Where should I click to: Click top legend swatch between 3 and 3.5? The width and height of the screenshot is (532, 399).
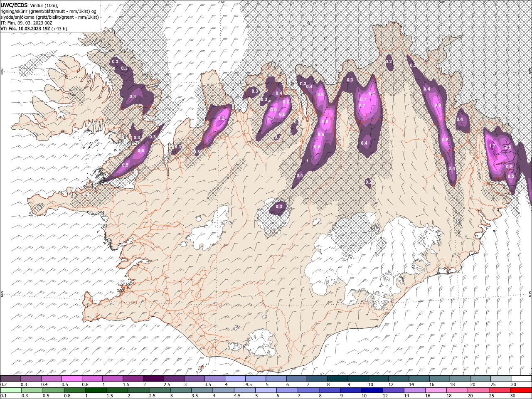click(x=194, y=379)
